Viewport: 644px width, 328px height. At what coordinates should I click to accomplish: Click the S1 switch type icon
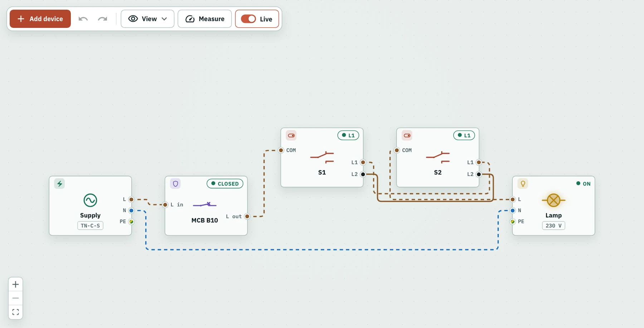click(x=291, y=136)
